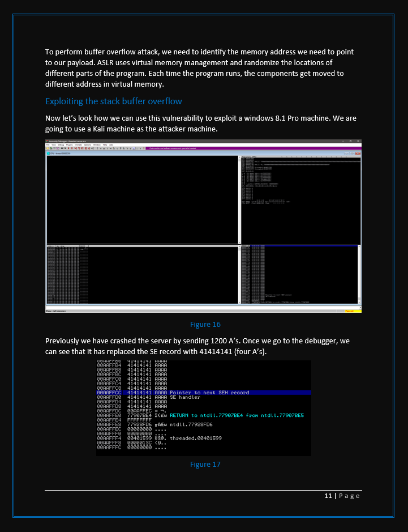408x532 pixels.
Task: Click the 'm' memory map toolbar button
Action: (104, 148)
